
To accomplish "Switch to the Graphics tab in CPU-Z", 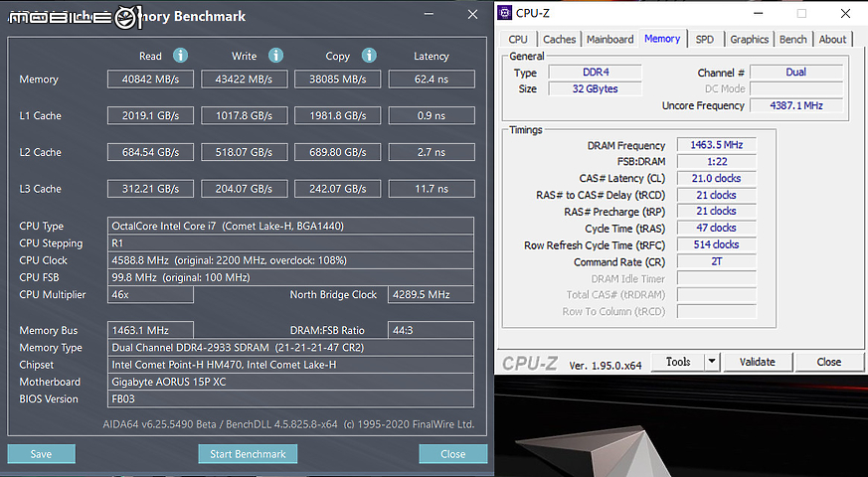I will click(x=749, y=40).
